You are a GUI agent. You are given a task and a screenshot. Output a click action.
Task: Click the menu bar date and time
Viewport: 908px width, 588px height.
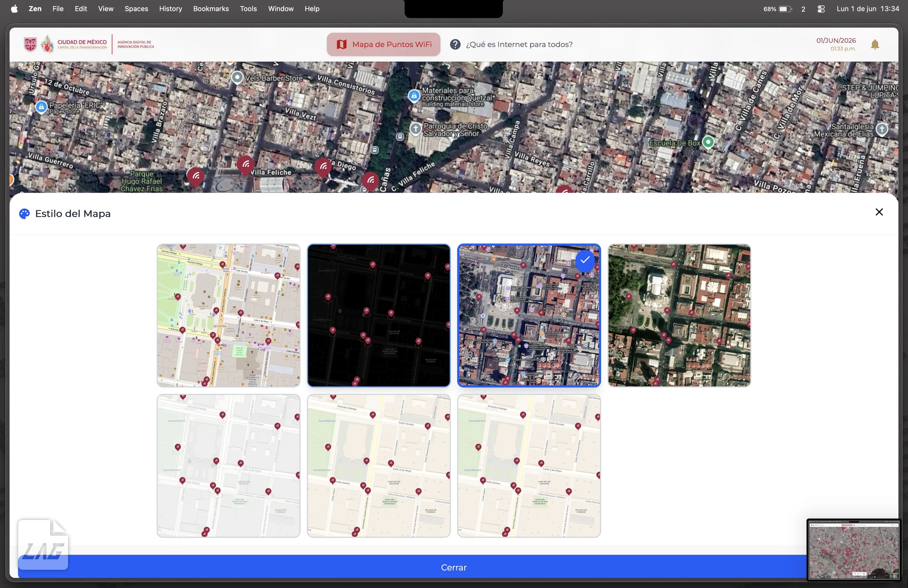tap(868, 9)
